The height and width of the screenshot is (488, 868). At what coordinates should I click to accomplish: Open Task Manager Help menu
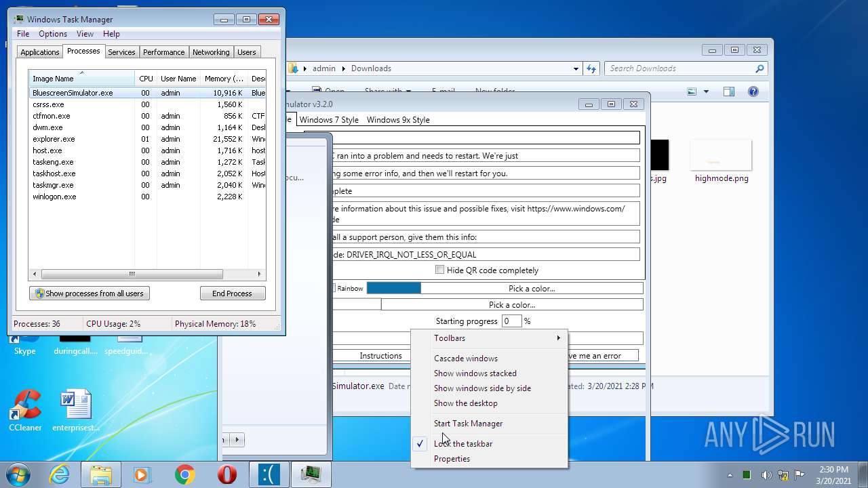tap(112, 34)
